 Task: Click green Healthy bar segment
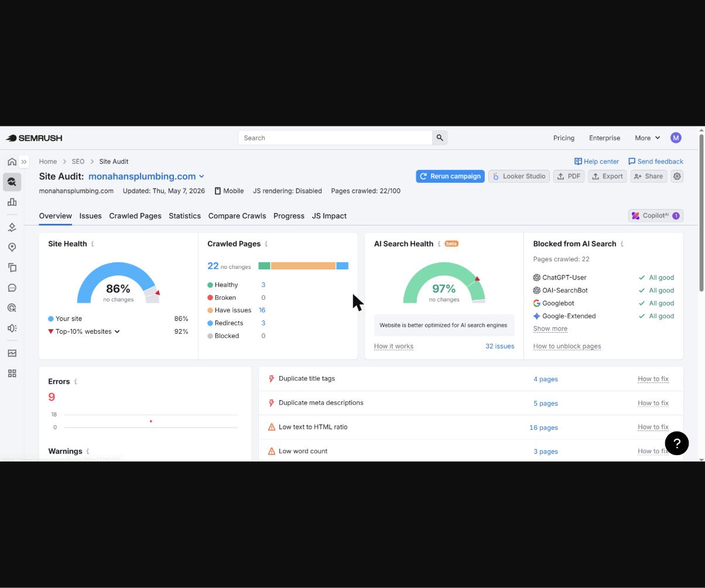click(264, 266)
